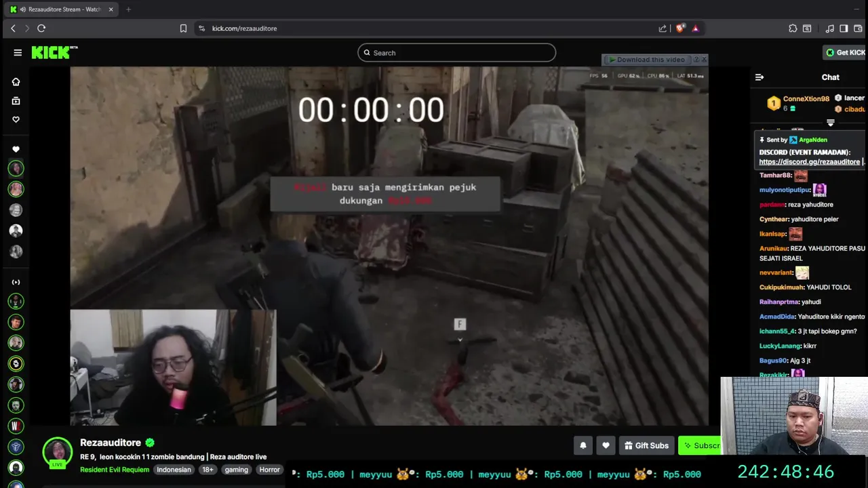868x488 pixels.
Task: Open the Browse icon in Kick sidebar
Action: (x=16, y=100)
